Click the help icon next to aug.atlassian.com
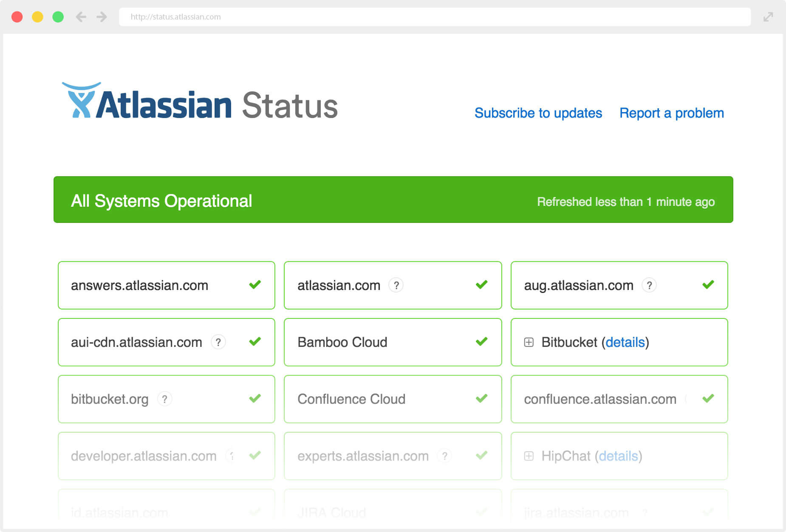The height and width of the screenshot is (532, 786). tap(649, 285)
